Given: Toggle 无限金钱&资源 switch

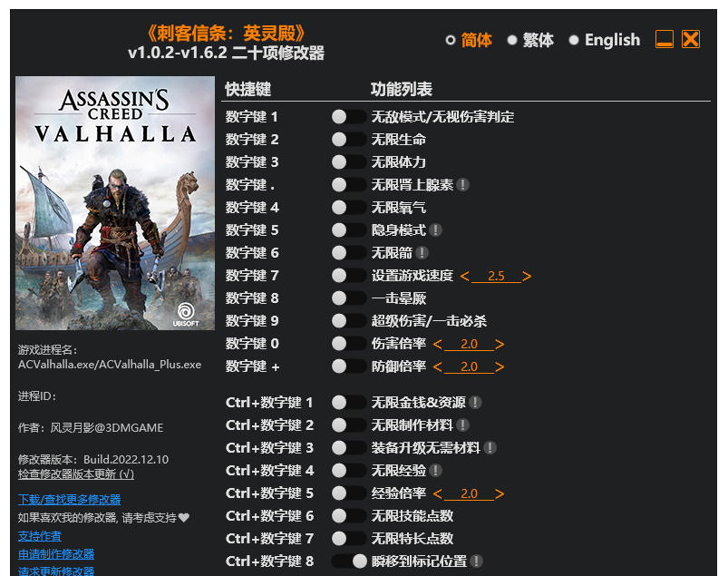Looking at the screenshot, I should click(348, 402).
